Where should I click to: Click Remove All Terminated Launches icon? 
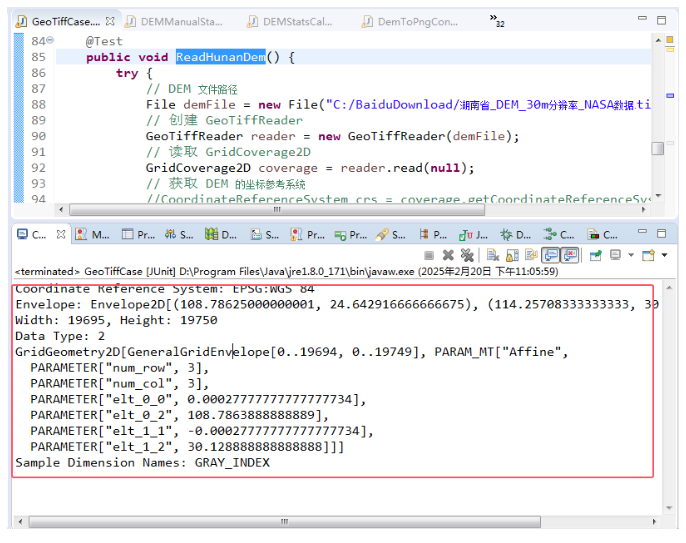click(x=467, y=255)
